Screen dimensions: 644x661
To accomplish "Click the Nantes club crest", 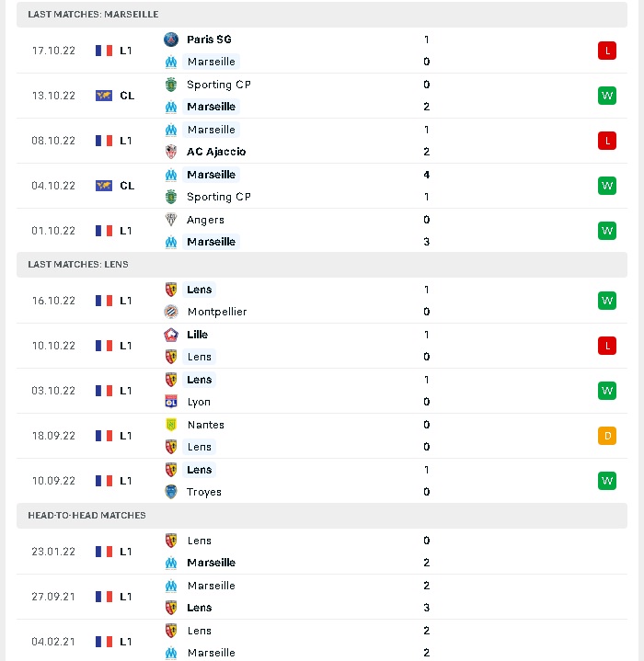I will tap(171, 425).
